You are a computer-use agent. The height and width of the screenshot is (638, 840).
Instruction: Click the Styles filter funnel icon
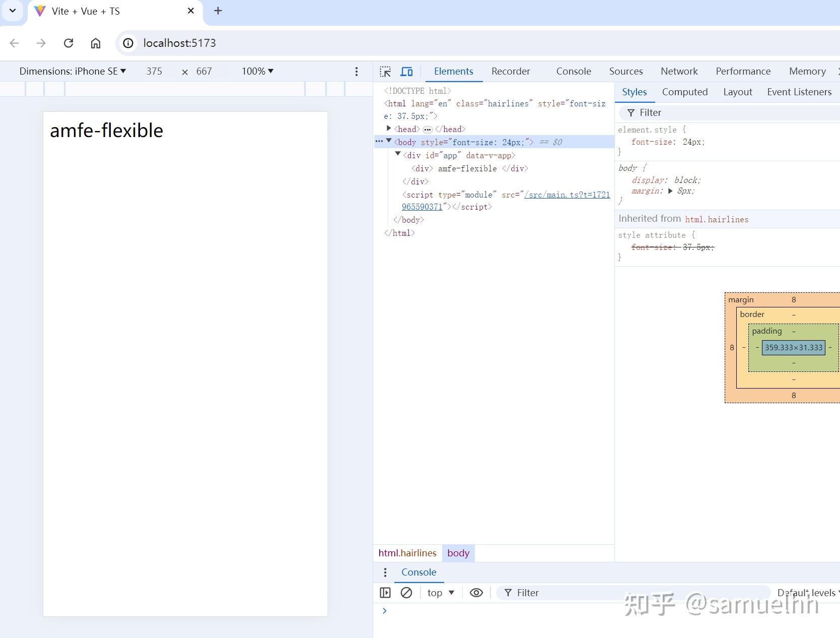pyautogui.click(x=632, y=112)
